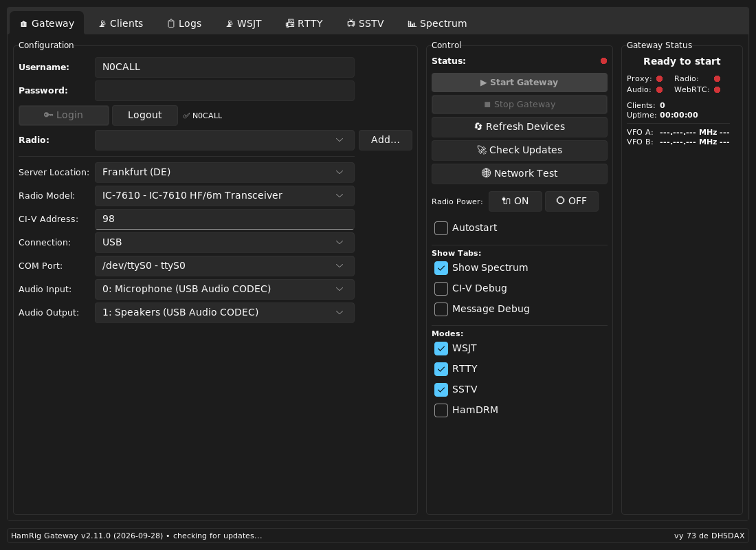Click the VFO B frequency readout

click(x=694, y=142)
